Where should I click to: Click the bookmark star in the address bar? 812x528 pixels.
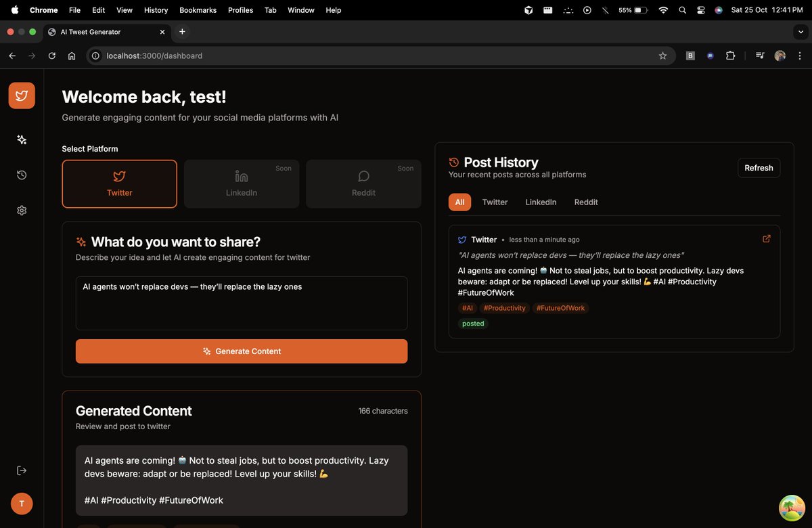(663, 56)
